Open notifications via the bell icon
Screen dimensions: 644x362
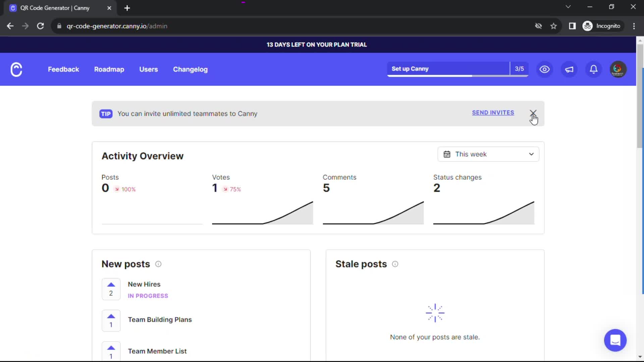pyautogui.click(x=593, y=69)
